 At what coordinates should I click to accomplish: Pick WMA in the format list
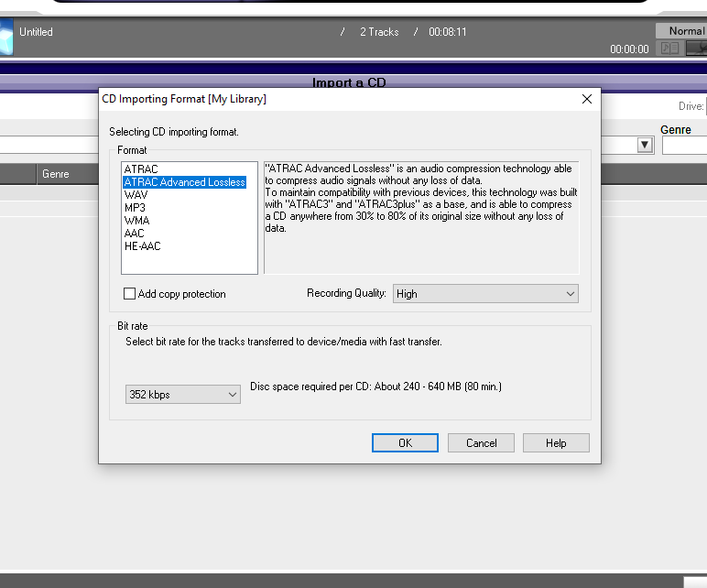[x=136, y=221]
